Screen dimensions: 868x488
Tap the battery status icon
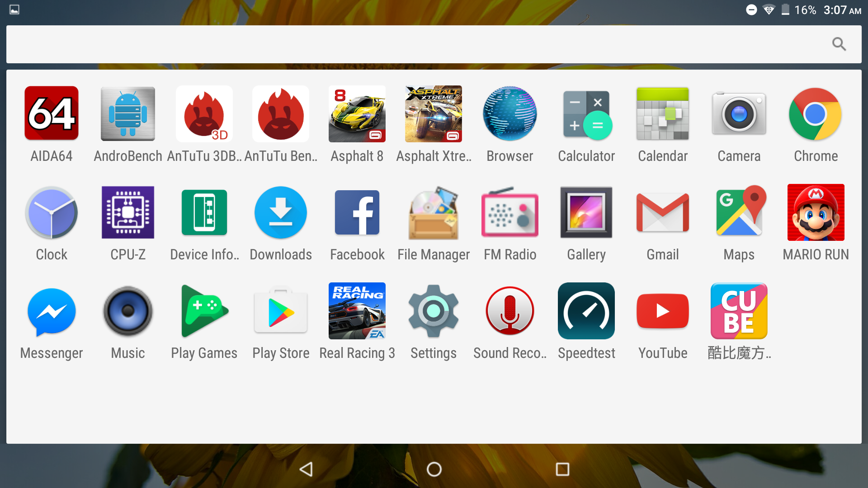click(786, 10)
